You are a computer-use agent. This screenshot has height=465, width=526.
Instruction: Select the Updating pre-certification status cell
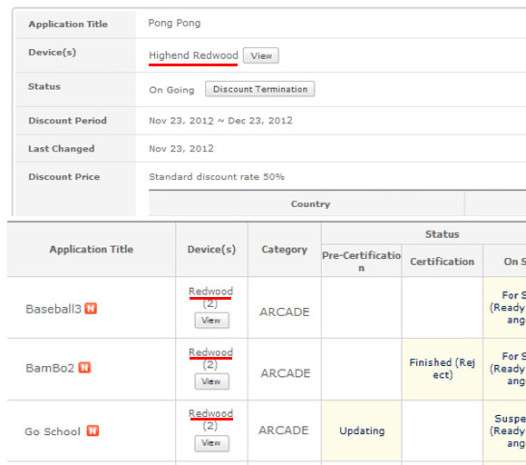click(362, 430)
